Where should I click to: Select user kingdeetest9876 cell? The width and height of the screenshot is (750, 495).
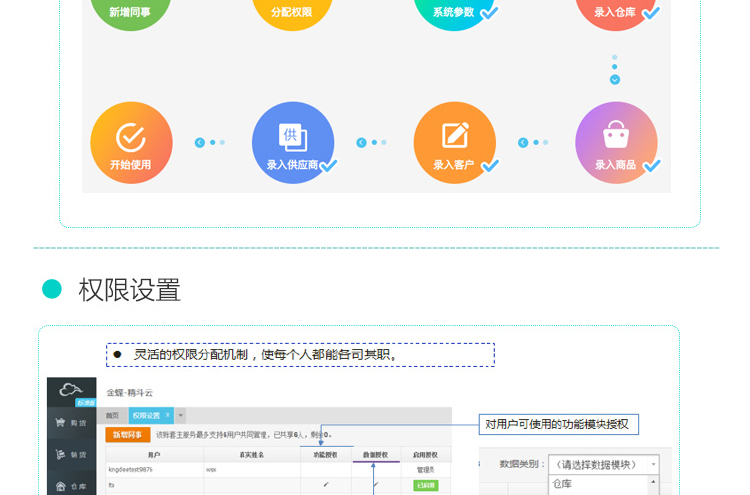coord(154,470)
